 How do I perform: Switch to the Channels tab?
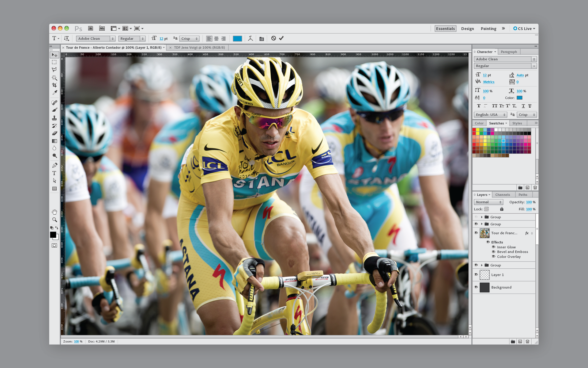point(502,195)
